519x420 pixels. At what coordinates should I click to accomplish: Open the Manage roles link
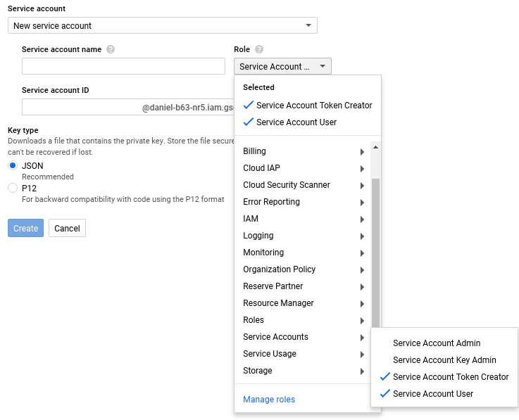269,400
